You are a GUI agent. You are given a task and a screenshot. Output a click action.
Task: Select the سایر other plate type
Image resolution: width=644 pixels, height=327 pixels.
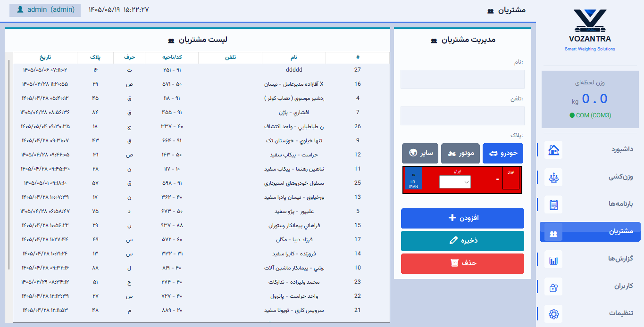pyautogui.click(x=420, y=154)
